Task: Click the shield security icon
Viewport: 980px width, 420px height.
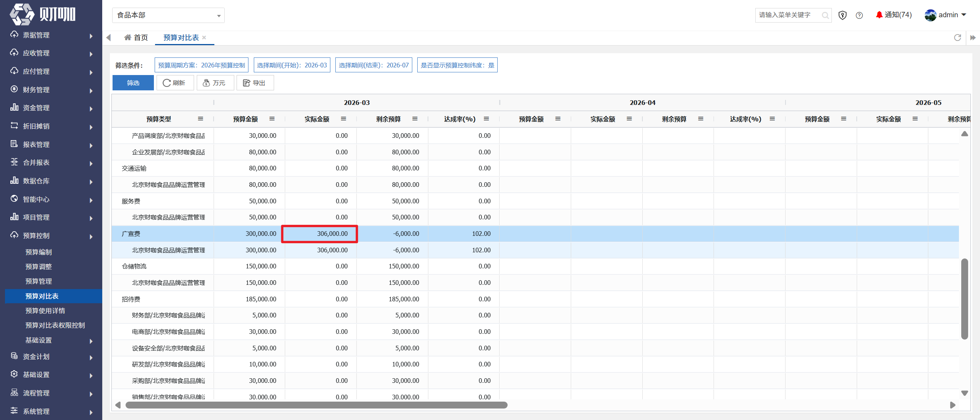Action: coord(843,15)
